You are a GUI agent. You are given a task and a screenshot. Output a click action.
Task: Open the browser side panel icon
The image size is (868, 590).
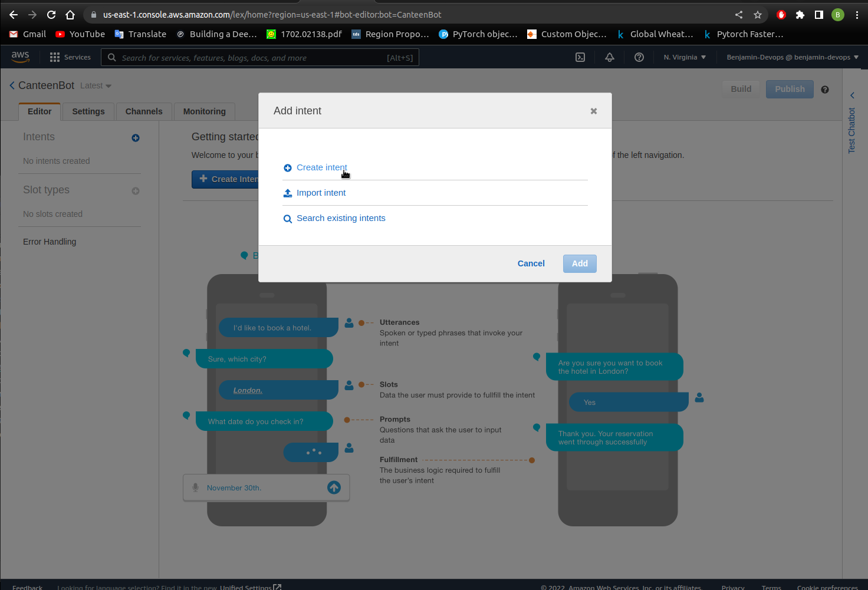pyautogui.click(x=819, y=15)
